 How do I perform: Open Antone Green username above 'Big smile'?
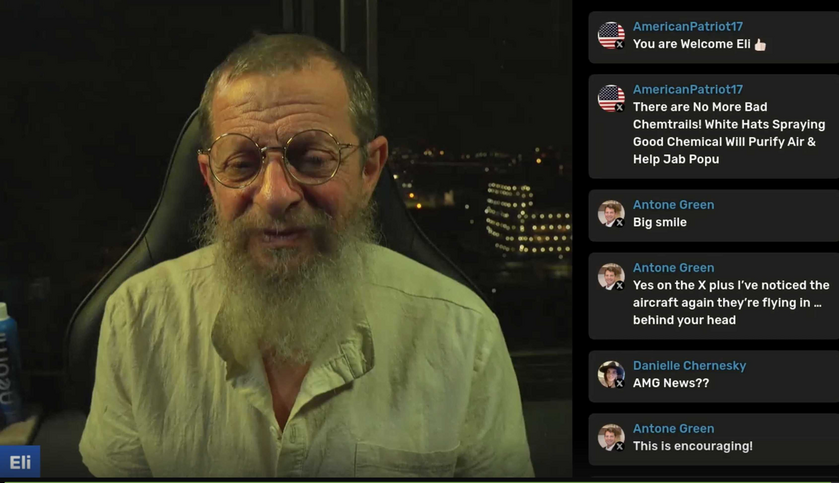[673, 205]
